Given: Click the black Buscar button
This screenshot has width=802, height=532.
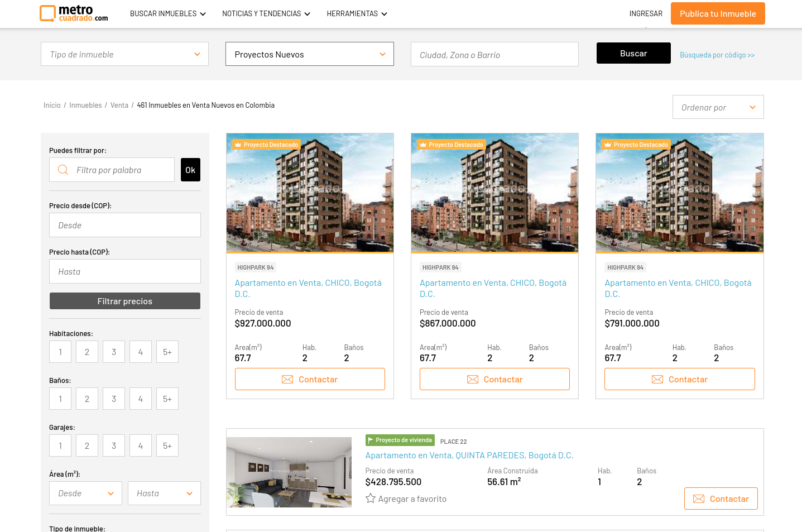Looking at the screenshot, I should coord(633,53).
